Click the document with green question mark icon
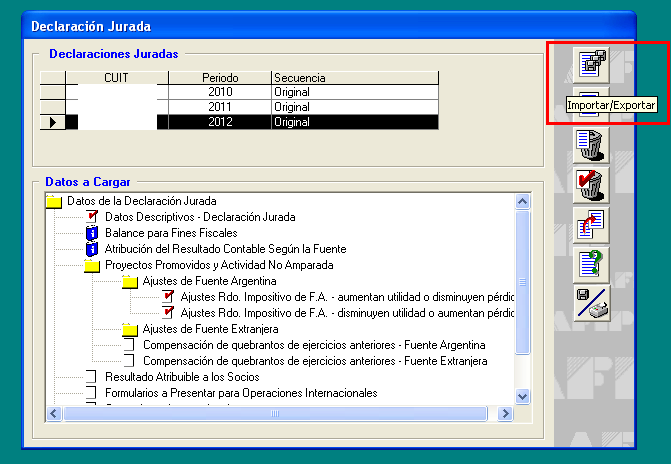This screenshot has width=671, height=464. click(x=589, y=265)
